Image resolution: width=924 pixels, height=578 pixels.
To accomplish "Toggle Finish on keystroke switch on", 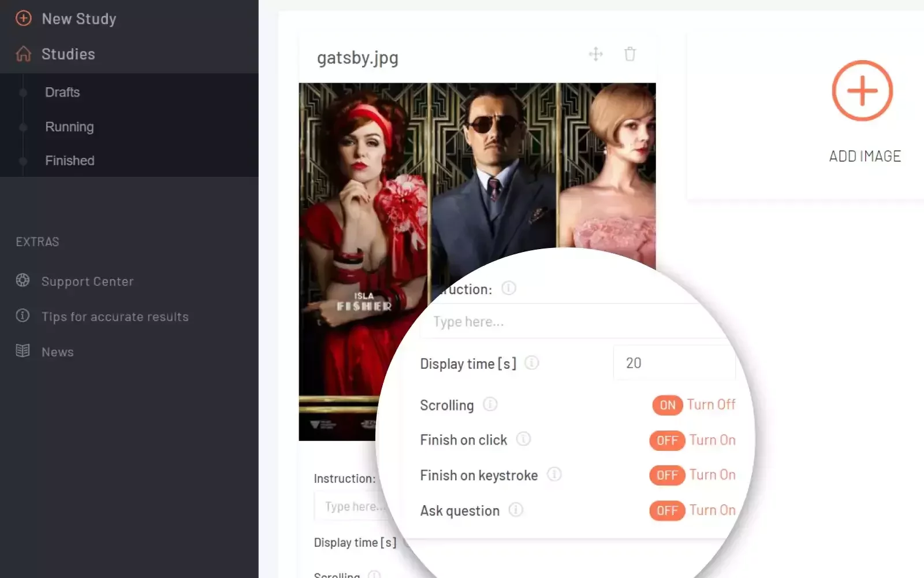I will pos(667,475).
